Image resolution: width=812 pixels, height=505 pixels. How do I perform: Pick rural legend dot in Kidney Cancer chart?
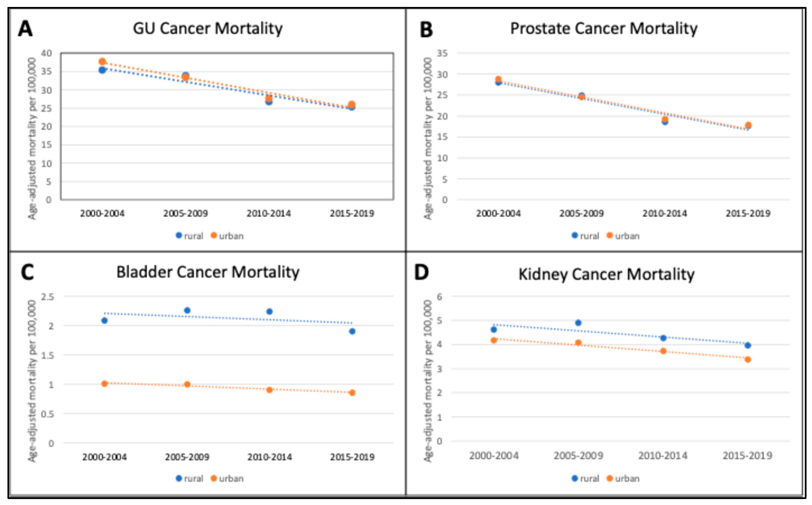tap(575, 478)
